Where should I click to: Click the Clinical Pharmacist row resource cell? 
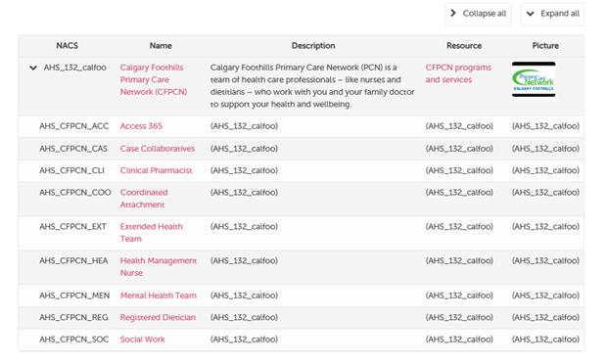(x=459, y=170)
